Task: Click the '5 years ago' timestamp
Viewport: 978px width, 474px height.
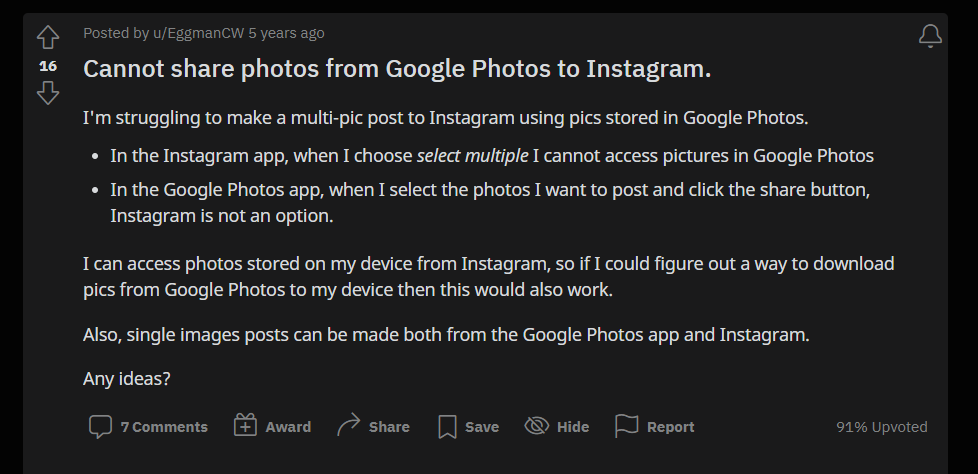Action: click(x=286, y=33)
